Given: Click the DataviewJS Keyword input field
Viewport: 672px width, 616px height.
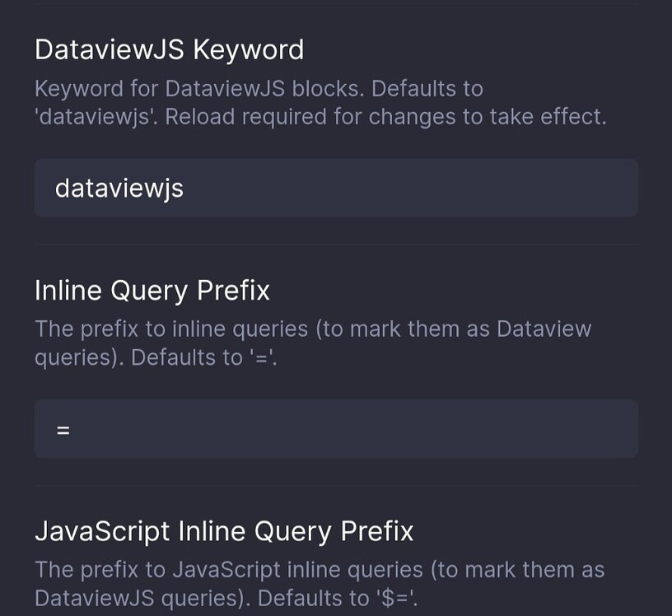Looking at the screenshot, I should [336, 188].
